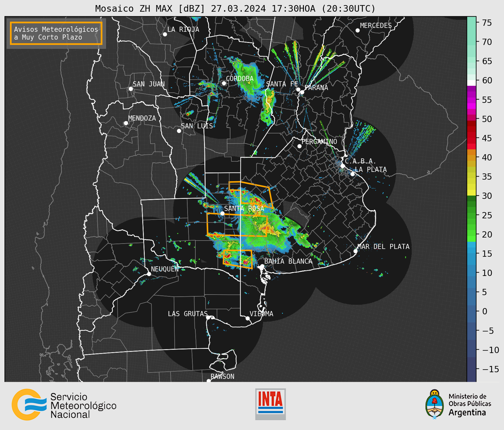This screenshot has width=504, height=430.
Task: Click the Ministerio de Obras Públicas Argentina text
Action: [x=470, y=405]
